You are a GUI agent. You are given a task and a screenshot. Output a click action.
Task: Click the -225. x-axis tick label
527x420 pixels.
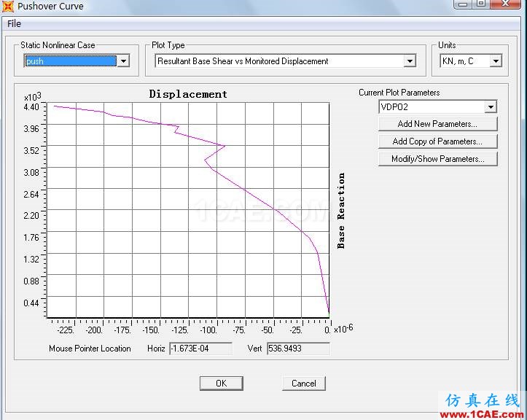(66, 330)
